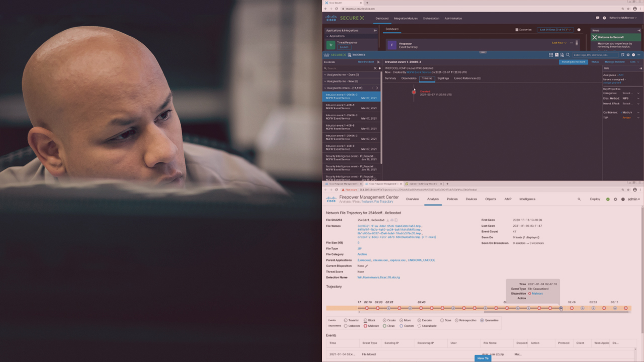This screenshot has height=362, width=644.
Task: Collapse the Applications & Integrations side panel
Action: (375, 31)
